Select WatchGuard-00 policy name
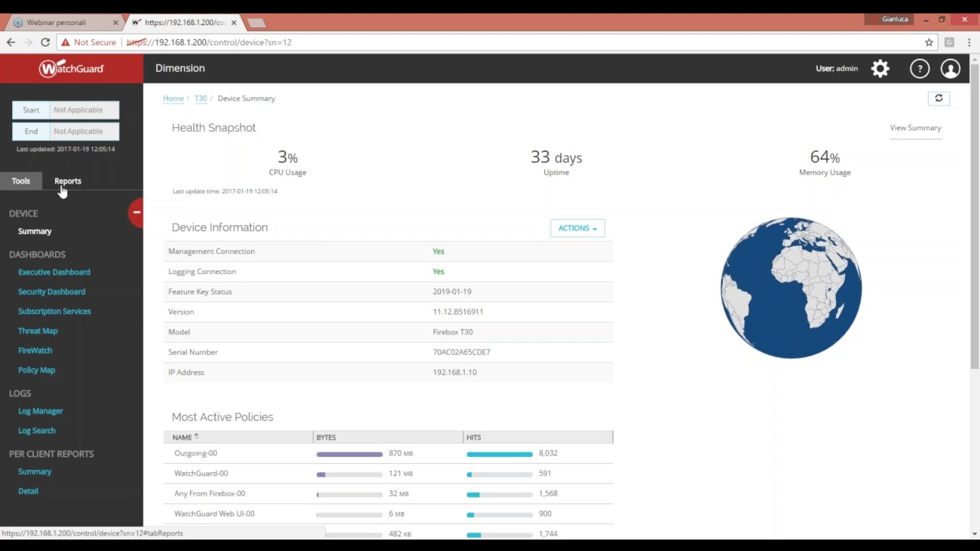 click(x=201, y=474)
